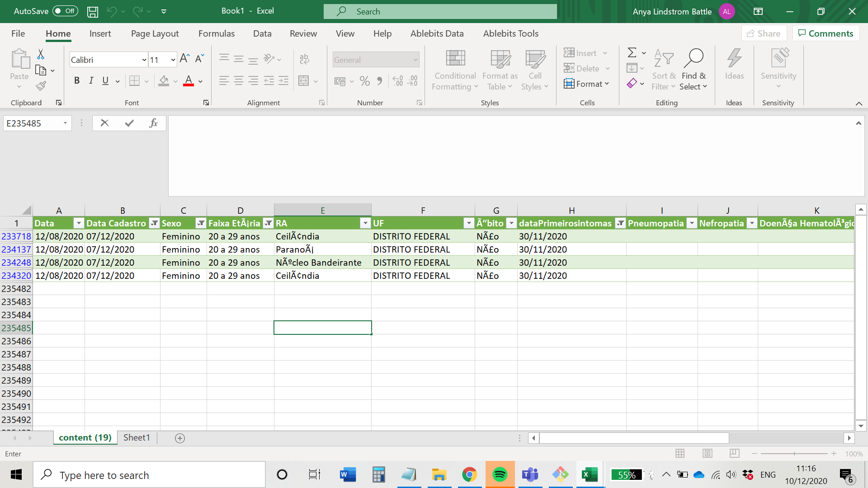Open filter dropdown on Pneumopatia column
Viewport: 868px width, 488px height.
click(692, 223)
